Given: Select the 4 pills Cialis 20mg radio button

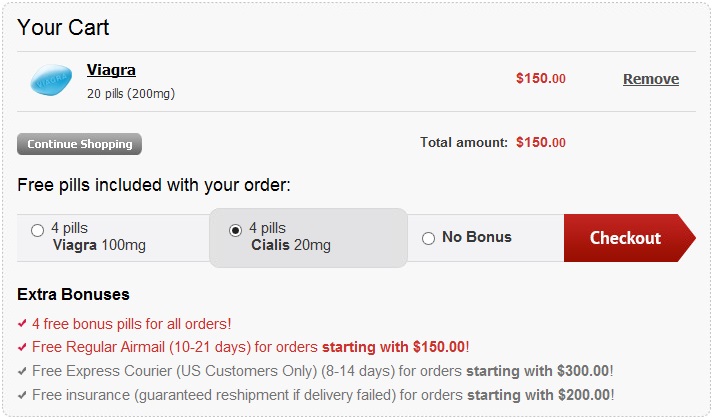Looking at the screenshot, I should [x=235, y=230].
